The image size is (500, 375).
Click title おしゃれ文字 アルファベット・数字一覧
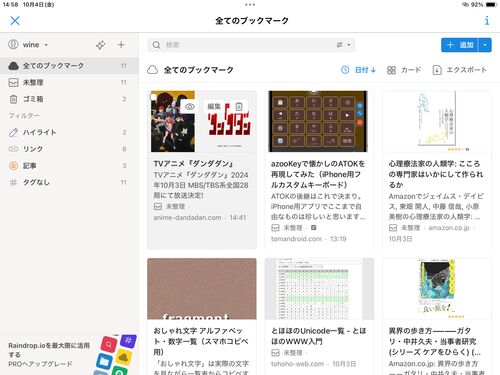tap(200, 341)
